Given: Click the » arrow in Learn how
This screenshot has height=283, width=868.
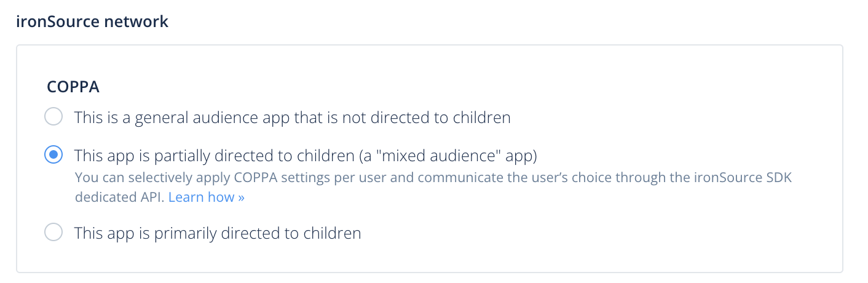Looking at the screenshot, I should 241,198.
